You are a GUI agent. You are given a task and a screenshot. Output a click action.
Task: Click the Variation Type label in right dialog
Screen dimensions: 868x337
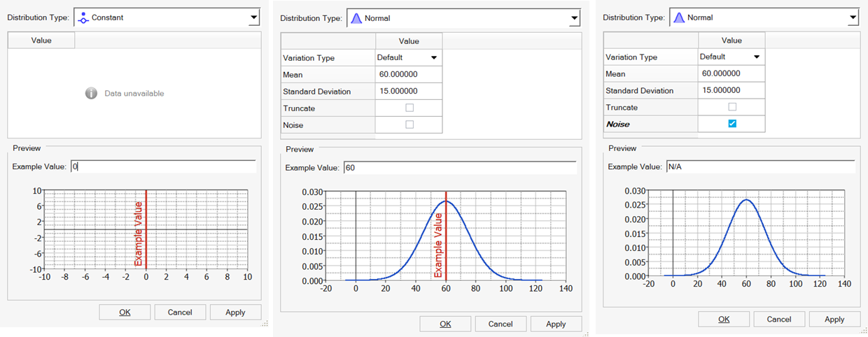pyautogui.click(x=631, y=57)
